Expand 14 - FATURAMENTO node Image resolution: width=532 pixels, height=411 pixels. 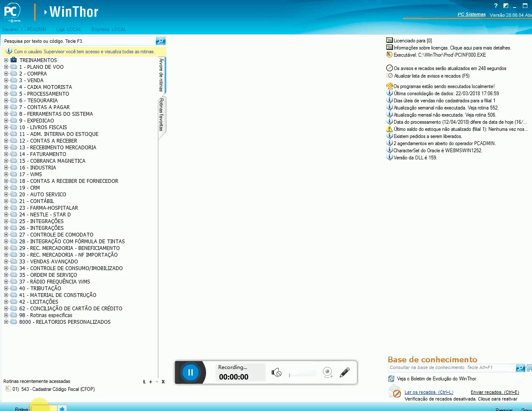coord(6,154)
